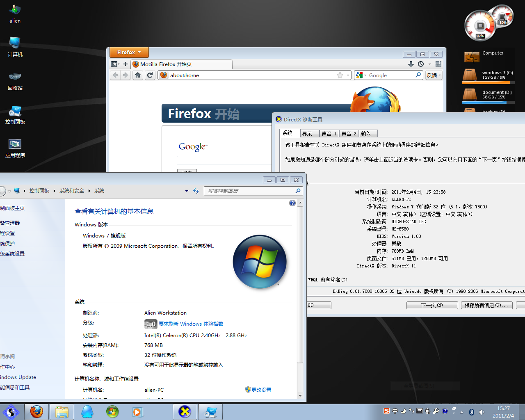Screen dimensions: 525x420
Task: Click 要求刷新 Windows 体验指数 link
Action: (191, 324)
